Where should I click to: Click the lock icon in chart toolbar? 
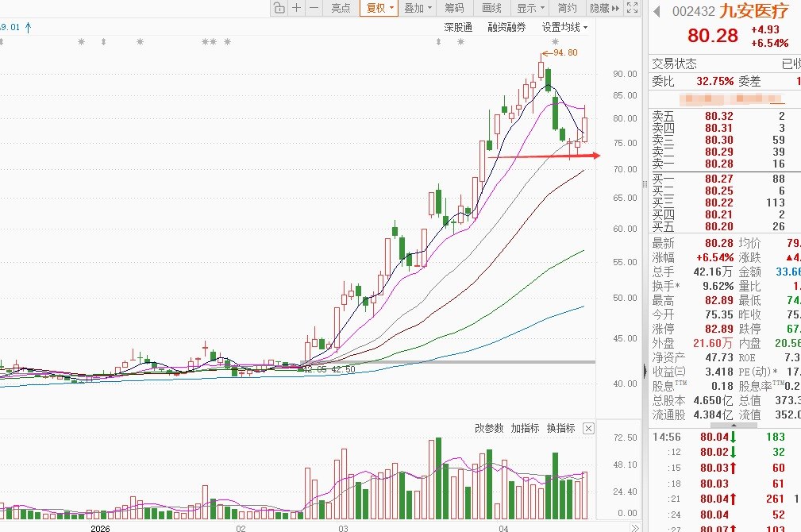[x=279, y=8]
